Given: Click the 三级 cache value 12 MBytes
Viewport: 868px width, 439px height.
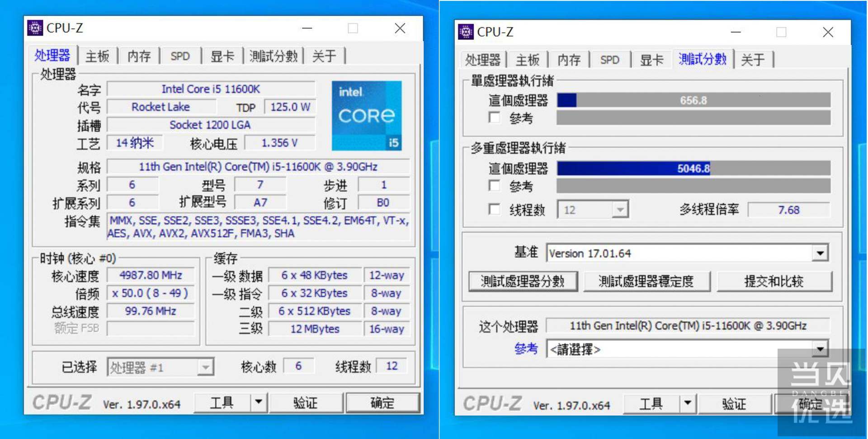Looking at the screenshot, I should tap(315, 329).
